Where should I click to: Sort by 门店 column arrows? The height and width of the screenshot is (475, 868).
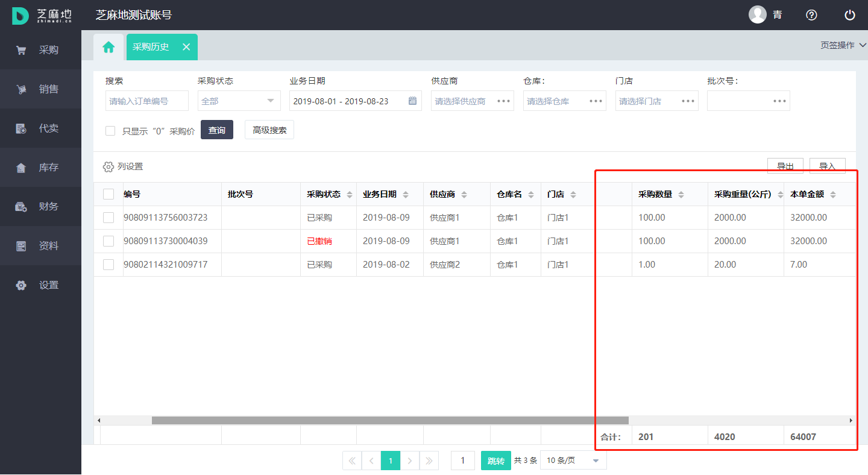[573, 195]
